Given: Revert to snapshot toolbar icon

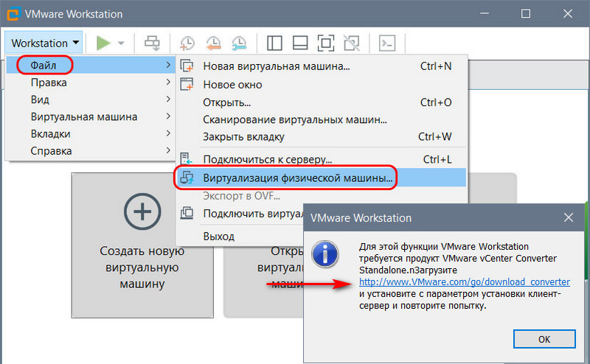Looking at the screenshot, I should tap(213, 43).
